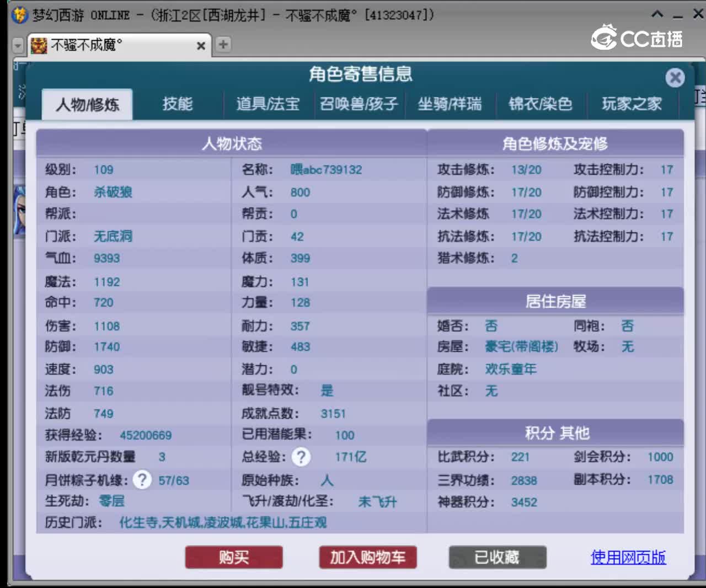Image resolution: width=706 pixels, height=588 pixels.
Task: Click the 角色 value 杀破狼
Action: click(113, 192)
